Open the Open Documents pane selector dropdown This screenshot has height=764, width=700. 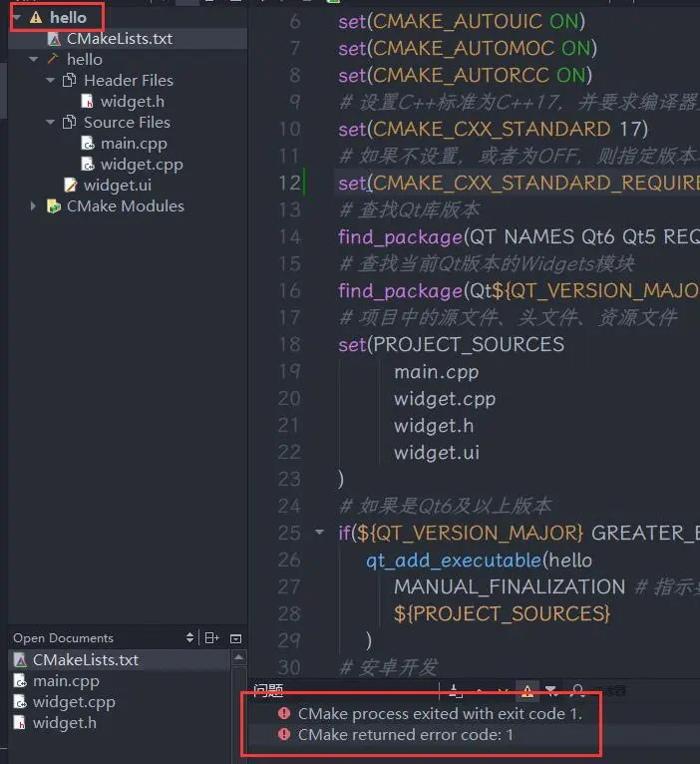tap(190, 638)
